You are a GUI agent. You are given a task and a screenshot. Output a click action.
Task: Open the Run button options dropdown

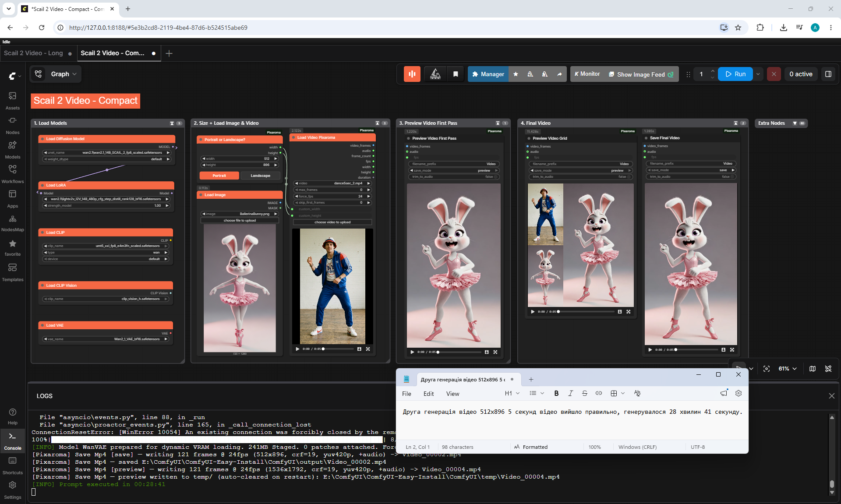pos(758,74)
